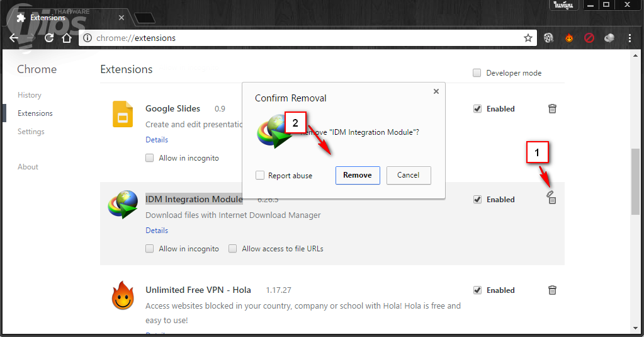This screenshot has width=644, height=337.
Task: Select the Extensions browser tab
Action: [63, 18]
